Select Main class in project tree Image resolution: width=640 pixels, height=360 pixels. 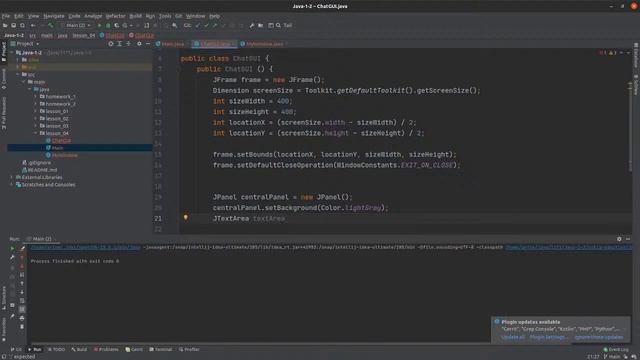(57, 148)
